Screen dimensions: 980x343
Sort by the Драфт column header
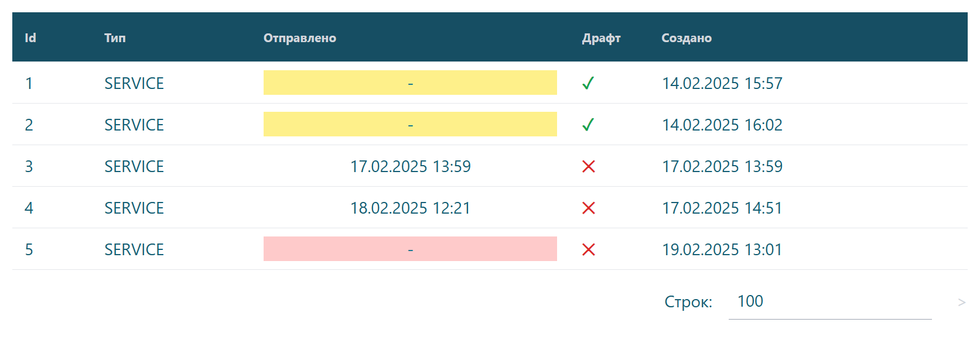(601, 38)
